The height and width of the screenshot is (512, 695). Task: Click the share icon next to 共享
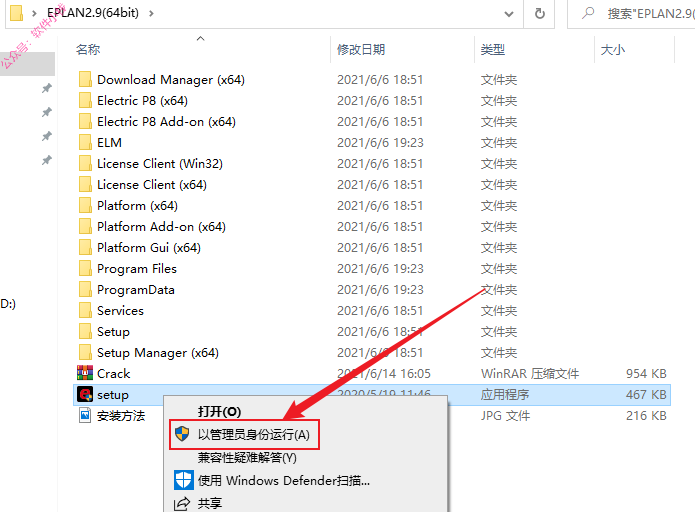182,504
